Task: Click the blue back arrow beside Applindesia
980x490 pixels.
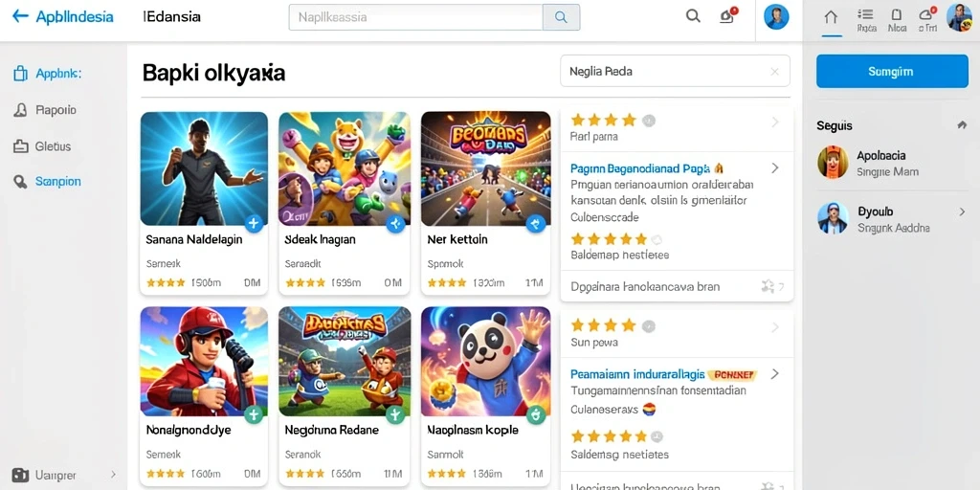Action: tap(20, 16)
